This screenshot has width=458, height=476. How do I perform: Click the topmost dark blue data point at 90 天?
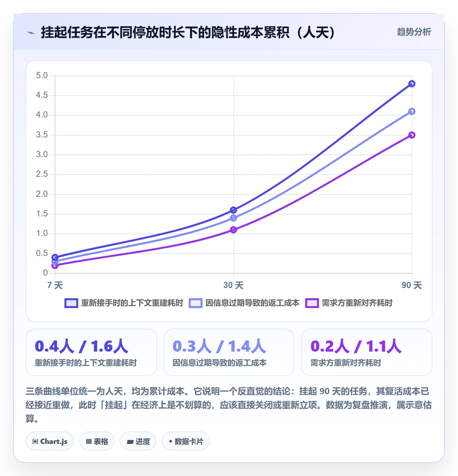[x=412, y=84]
